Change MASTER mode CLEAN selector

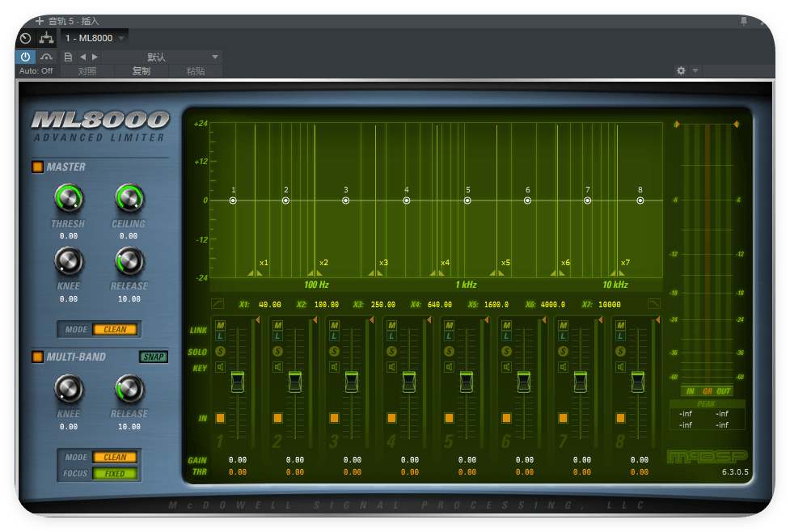click(x=115, y=330)
